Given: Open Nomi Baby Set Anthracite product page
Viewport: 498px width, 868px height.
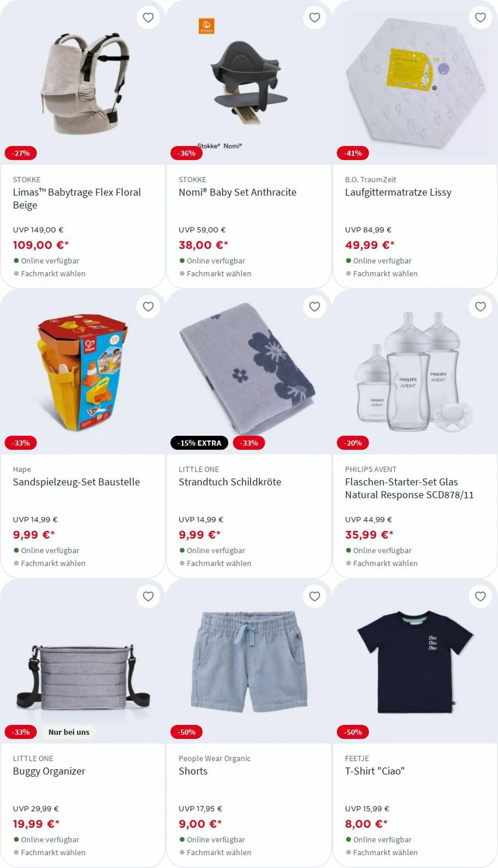Looking at the screenshot, I should [237, 192].
